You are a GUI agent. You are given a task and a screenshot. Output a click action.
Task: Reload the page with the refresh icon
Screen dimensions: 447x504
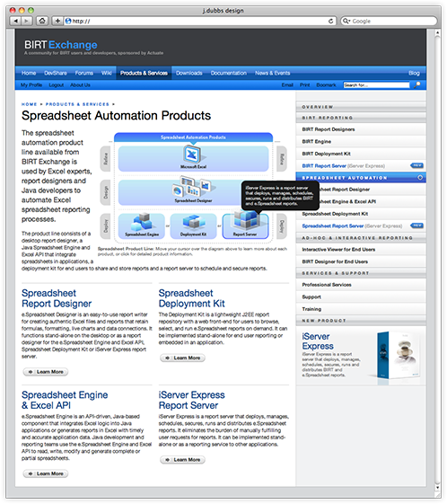tap(330, 21)
